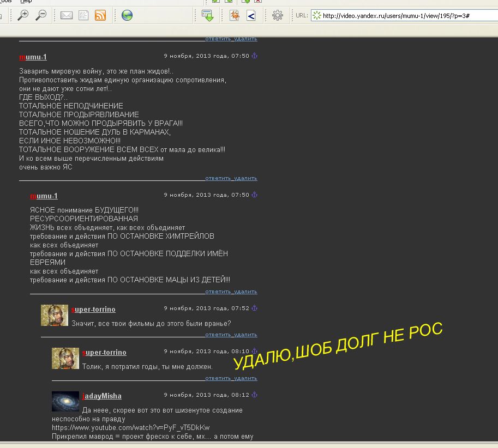The height and width of the screenshot is (448, 498).
Task: Click 'ответить' under 'Толик, я потратил годы' comment
Action: point(218,378)
